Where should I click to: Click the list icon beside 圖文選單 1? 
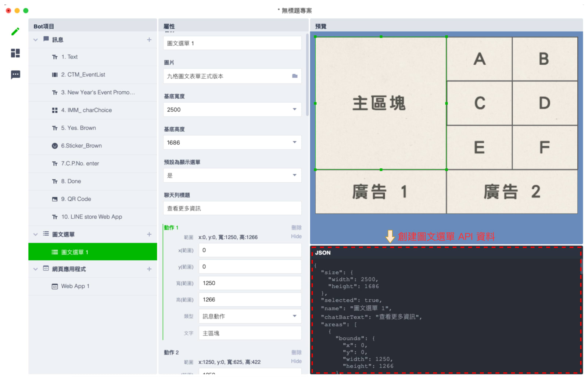pos(55,252)
